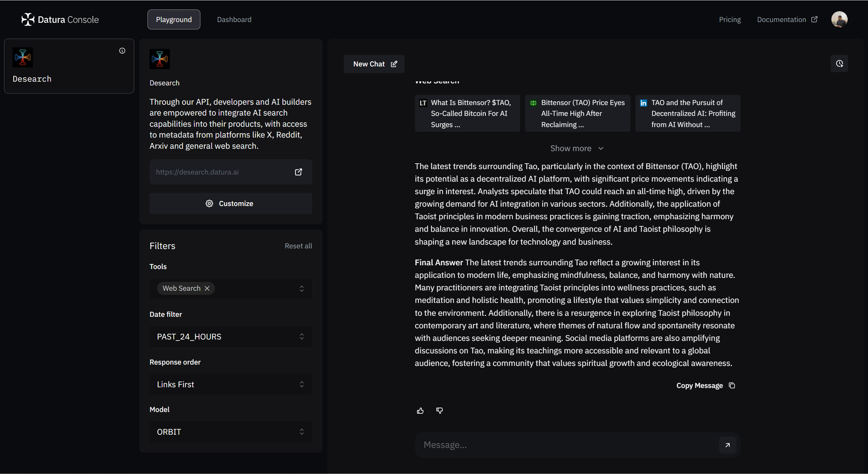Select the Playground tab
Screen dimensions: 868x474
(174, 20)
